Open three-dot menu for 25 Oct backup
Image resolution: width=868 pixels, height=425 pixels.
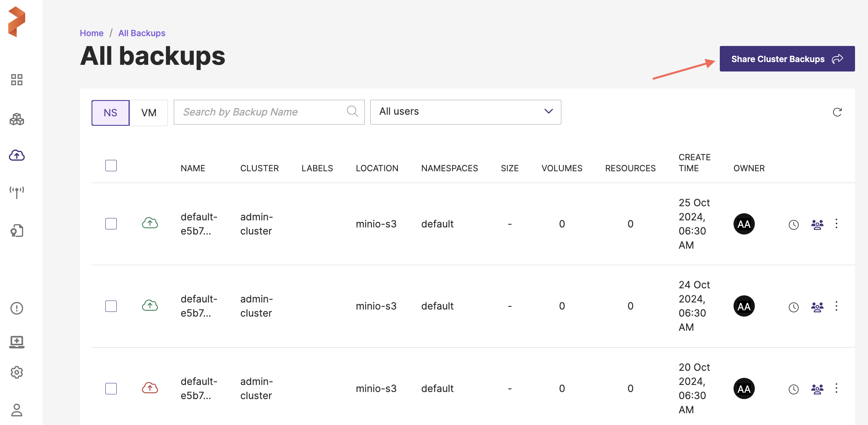837,223
